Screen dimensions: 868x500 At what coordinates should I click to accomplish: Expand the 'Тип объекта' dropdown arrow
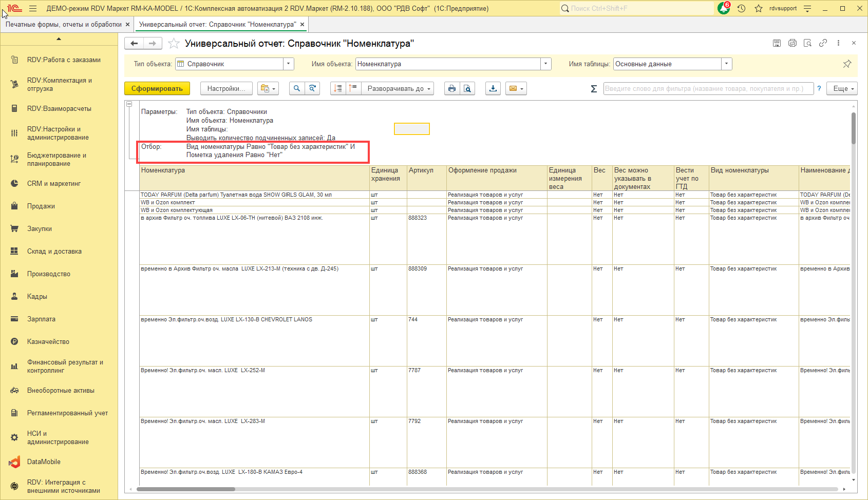tap(289, 64)
